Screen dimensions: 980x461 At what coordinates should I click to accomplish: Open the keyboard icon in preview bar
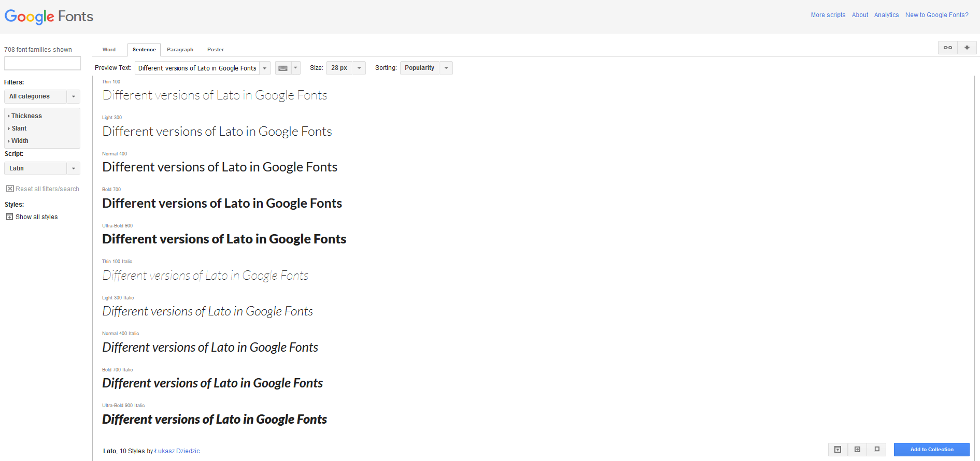pyautogui.click(x=283, y=68)
